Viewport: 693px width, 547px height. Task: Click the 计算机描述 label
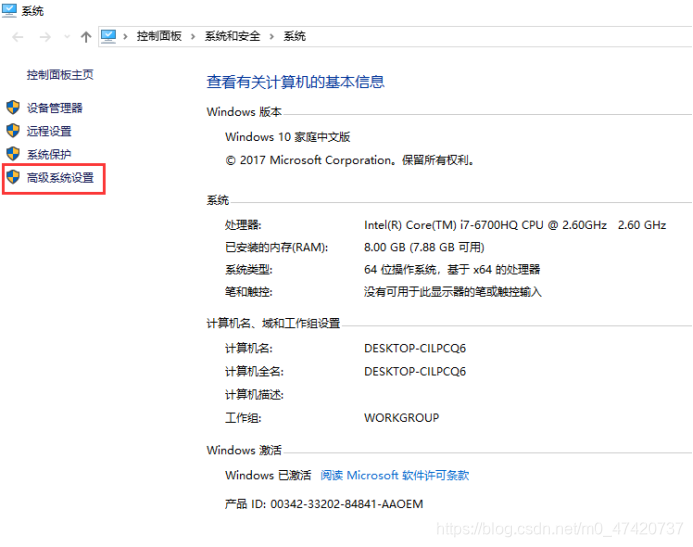pyautogui.click(x=255, y=395)
